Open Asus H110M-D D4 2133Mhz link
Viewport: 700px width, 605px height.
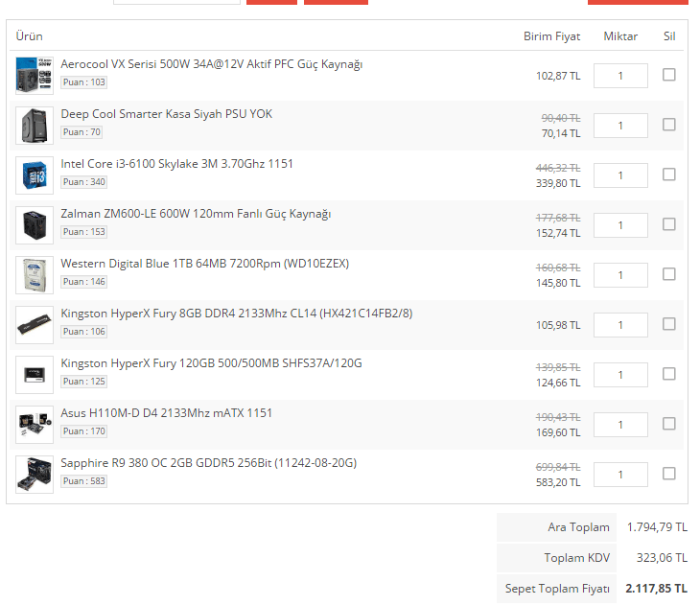[167, 413]
